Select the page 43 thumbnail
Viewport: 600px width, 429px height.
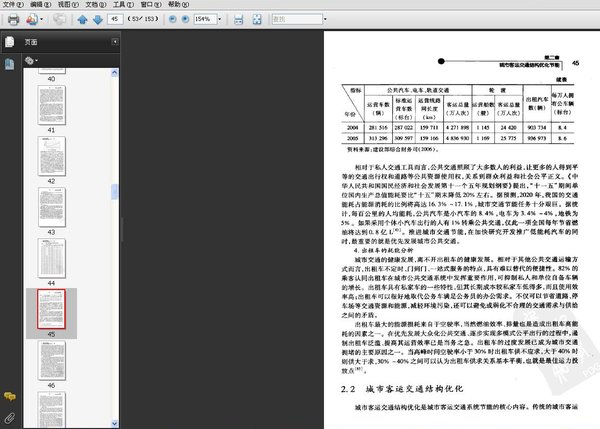pyautogui.click(x=52, y=207)
